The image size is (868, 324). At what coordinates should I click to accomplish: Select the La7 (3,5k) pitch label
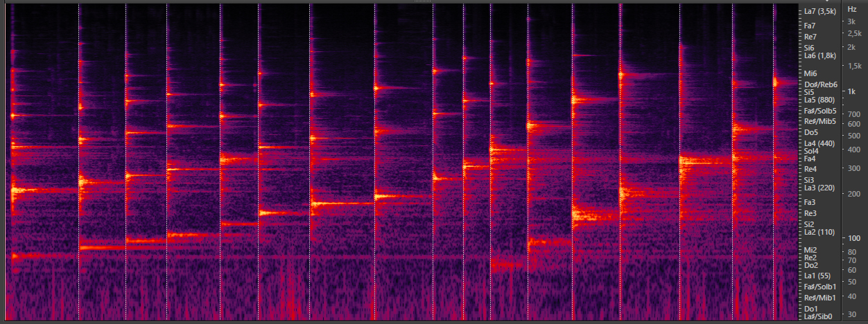(x=819, y=11)
